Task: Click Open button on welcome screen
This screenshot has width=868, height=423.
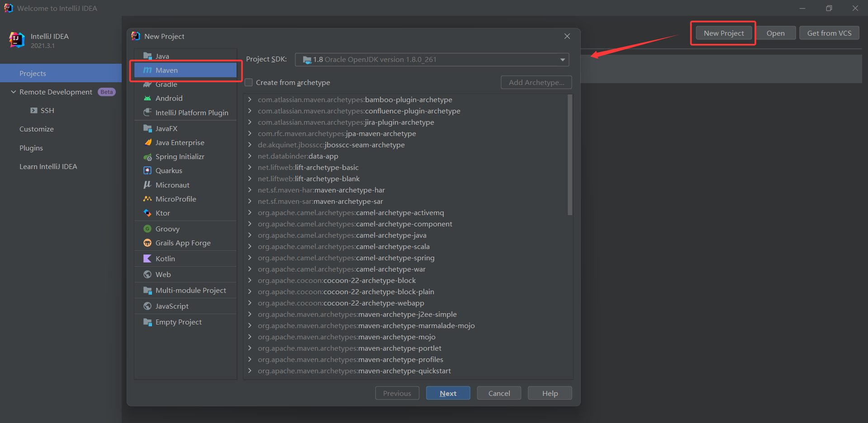Action: point(775,33)
